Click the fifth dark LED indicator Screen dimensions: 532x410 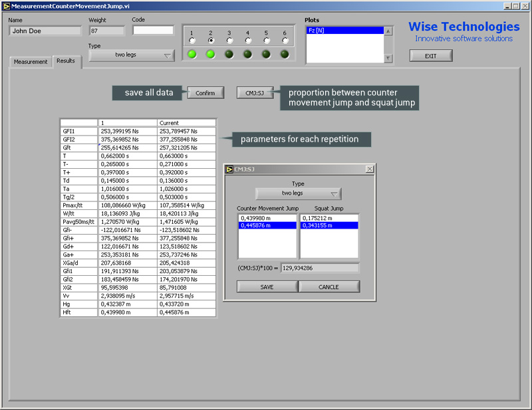pyautogui.click(x=267, y=54)
